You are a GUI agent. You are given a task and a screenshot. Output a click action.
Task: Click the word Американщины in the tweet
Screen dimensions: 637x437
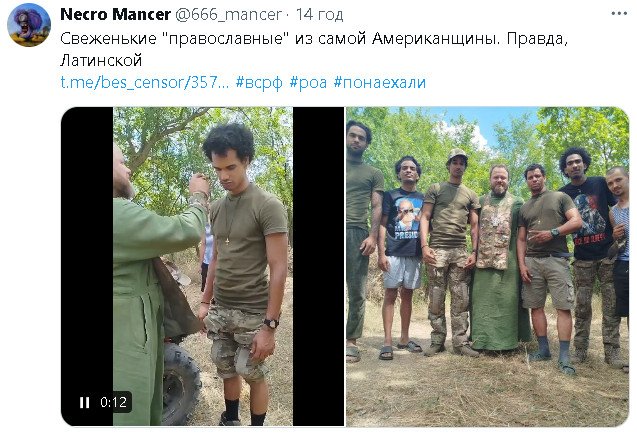tap(436, 39)
